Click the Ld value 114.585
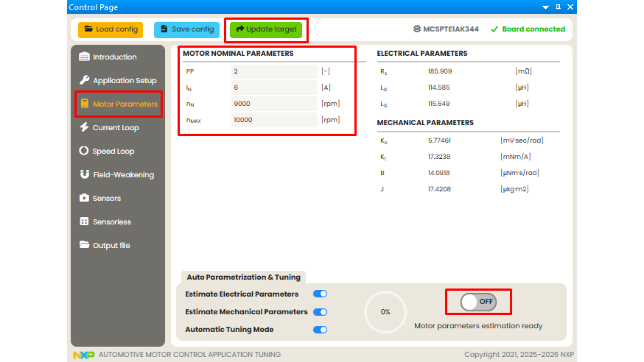Image resolution: width=644 pixels, height=362 pixels. (x=439, y=87)
